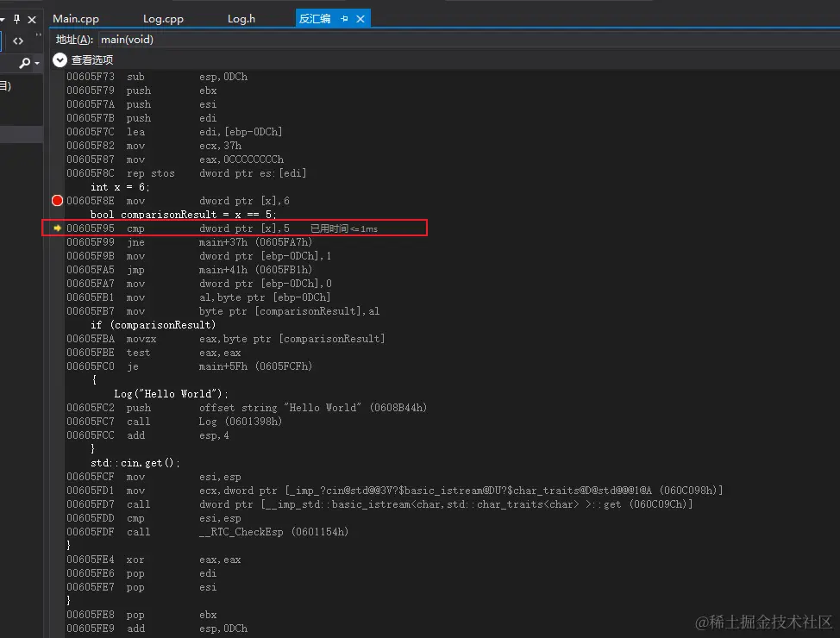Select the test eax,eax line at 00605FBE
The width and height of the screenshot is (840, 638).
pyautogui.click(x=154, y=353)
